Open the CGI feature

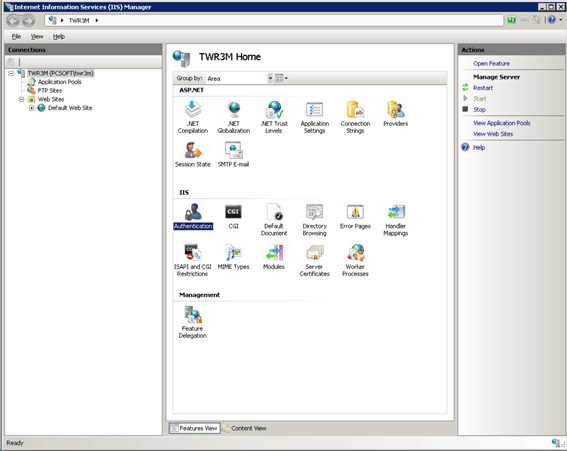pyautogui.click(x=234, y=216)
